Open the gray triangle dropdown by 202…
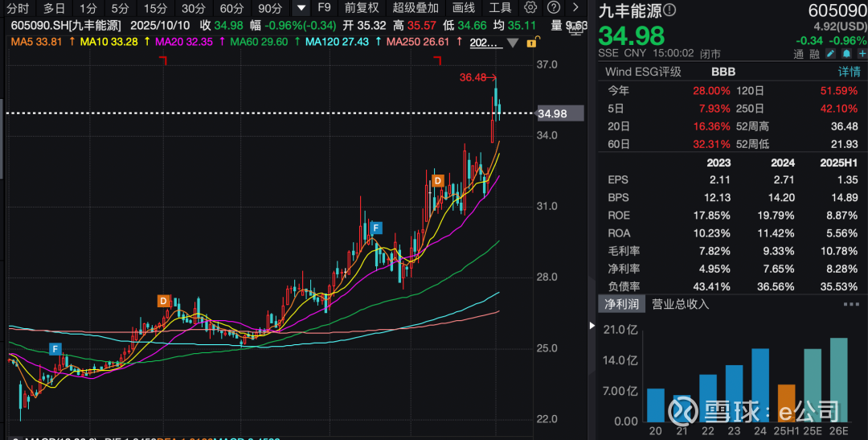 coord(513,43)
